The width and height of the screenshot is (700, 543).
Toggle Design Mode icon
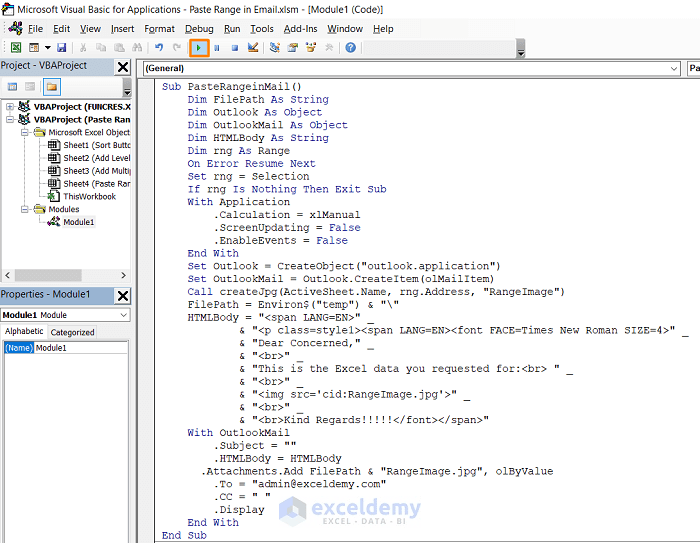(x=253, y=47)
